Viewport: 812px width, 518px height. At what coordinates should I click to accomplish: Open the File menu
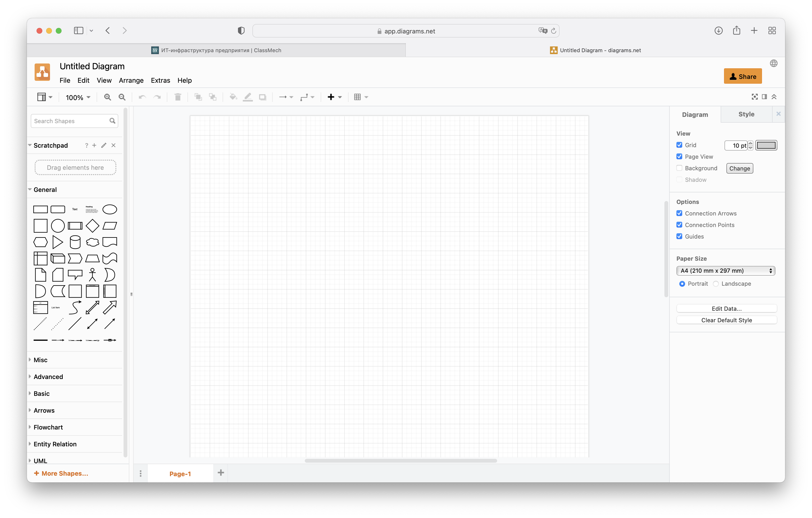point(65,80)
